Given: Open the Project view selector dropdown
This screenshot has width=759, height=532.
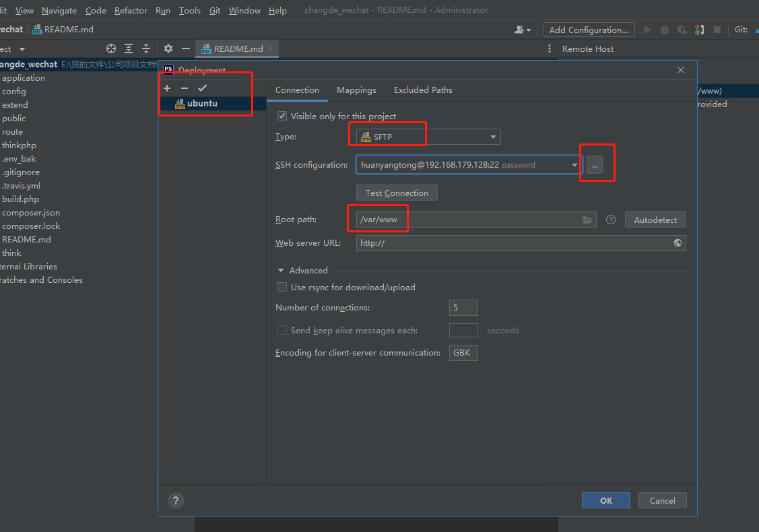Looking at the screenshot, I should coord(22,49).
